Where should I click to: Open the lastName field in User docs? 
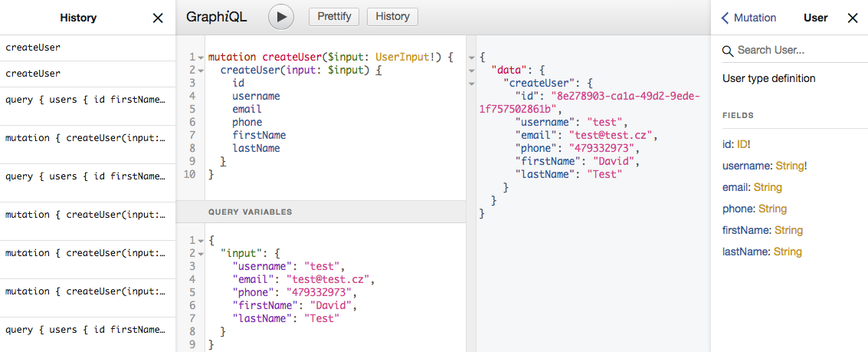point(745,252)
